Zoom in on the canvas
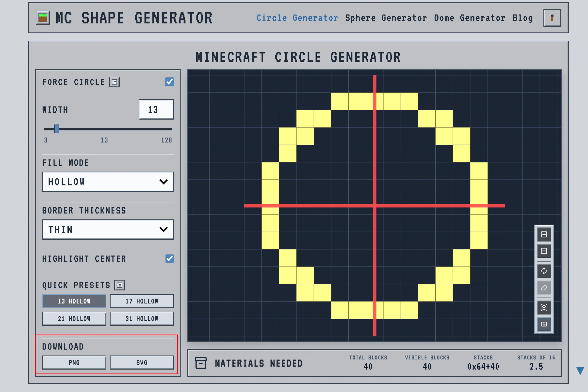The image size is (588, 392). point(544,234)
